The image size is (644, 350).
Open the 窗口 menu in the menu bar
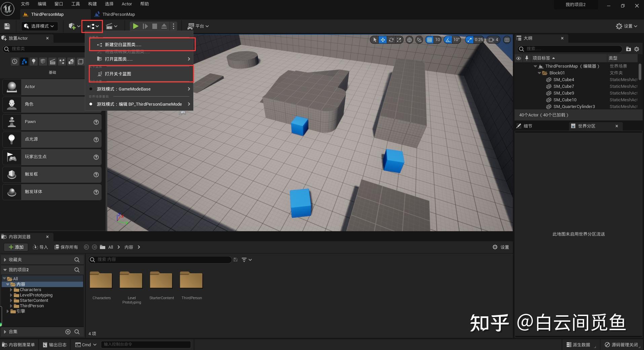(58, 4)
